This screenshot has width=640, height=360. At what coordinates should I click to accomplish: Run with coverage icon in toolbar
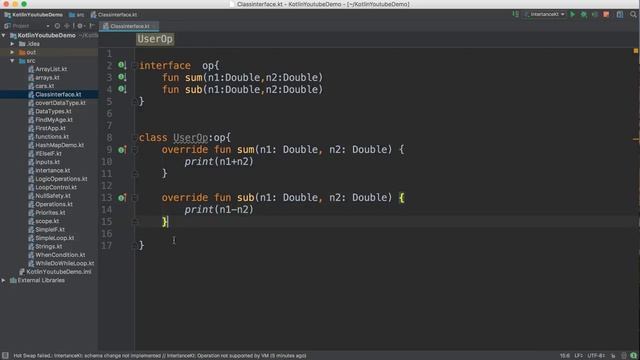point(595,14)
